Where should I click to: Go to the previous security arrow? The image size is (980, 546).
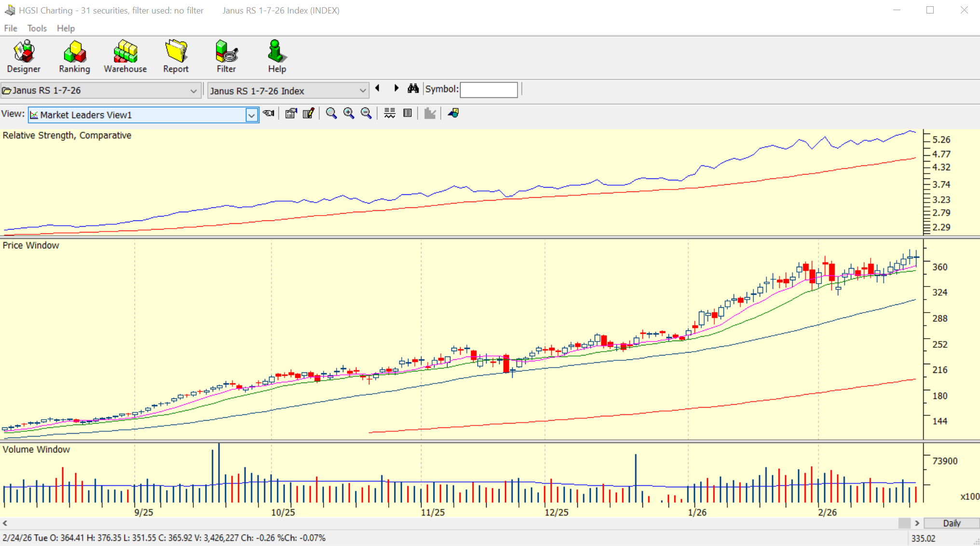[x=378, y=89]
